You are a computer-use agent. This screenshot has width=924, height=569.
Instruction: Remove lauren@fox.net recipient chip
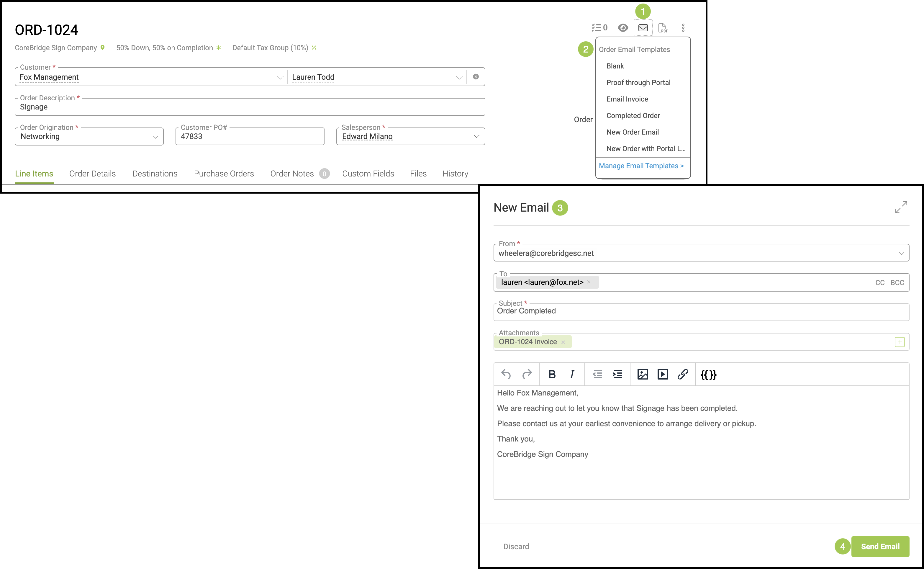pos(589,282)
